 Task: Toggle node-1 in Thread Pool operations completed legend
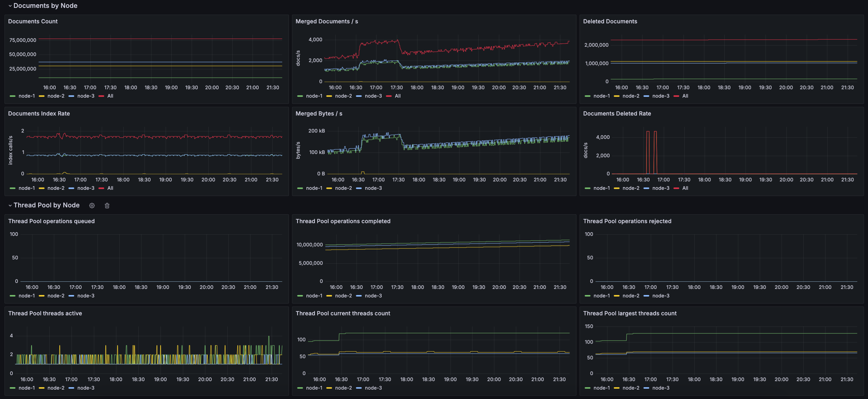(x=314, y=296)
